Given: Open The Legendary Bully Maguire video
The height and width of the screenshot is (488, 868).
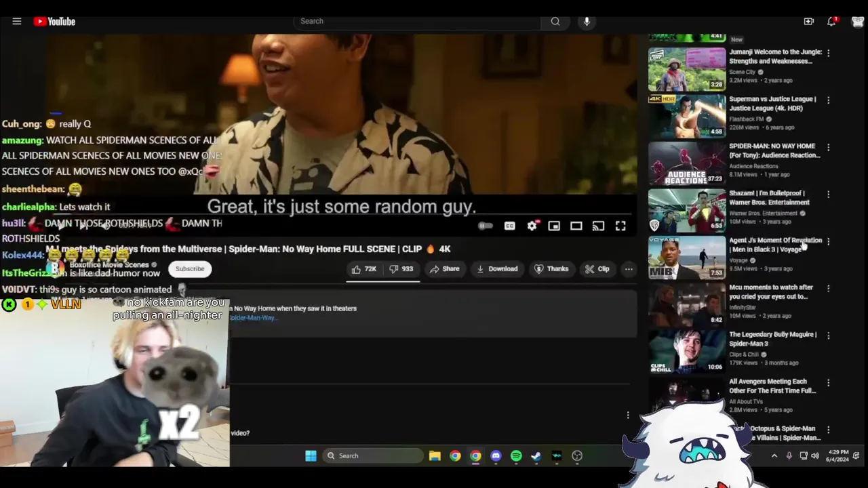Looking at the screenshot, I should 687,352.
